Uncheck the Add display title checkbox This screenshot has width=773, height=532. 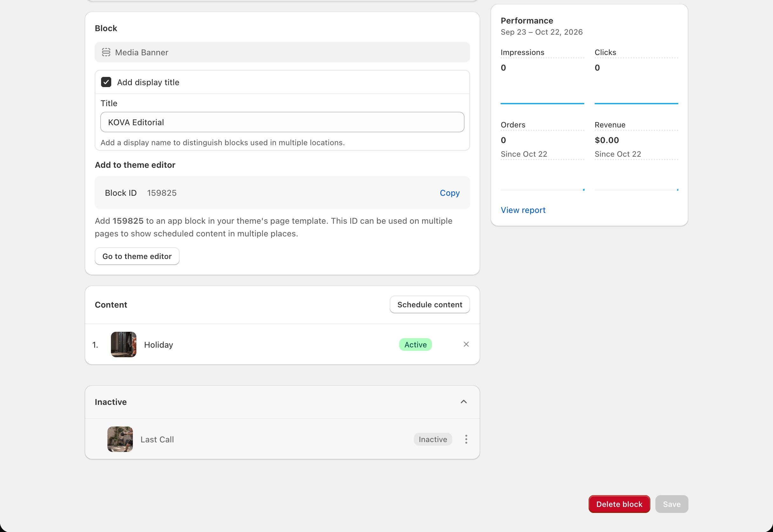(x=106, y=82)
